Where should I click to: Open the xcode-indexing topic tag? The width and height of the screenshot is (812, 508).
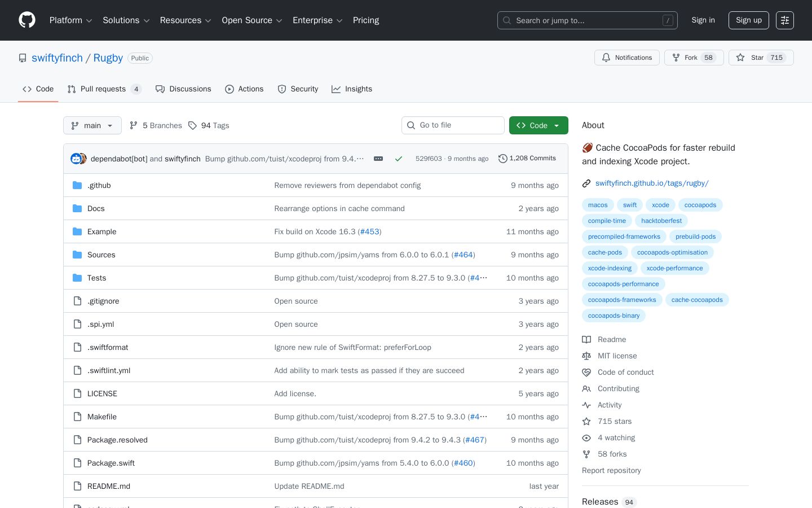coord(610,268)
